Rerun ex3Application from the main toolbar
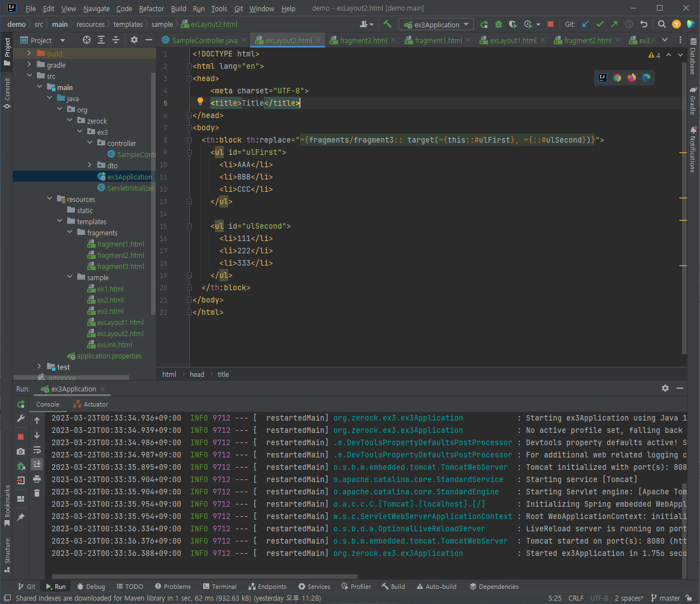 tap(484, 24)
